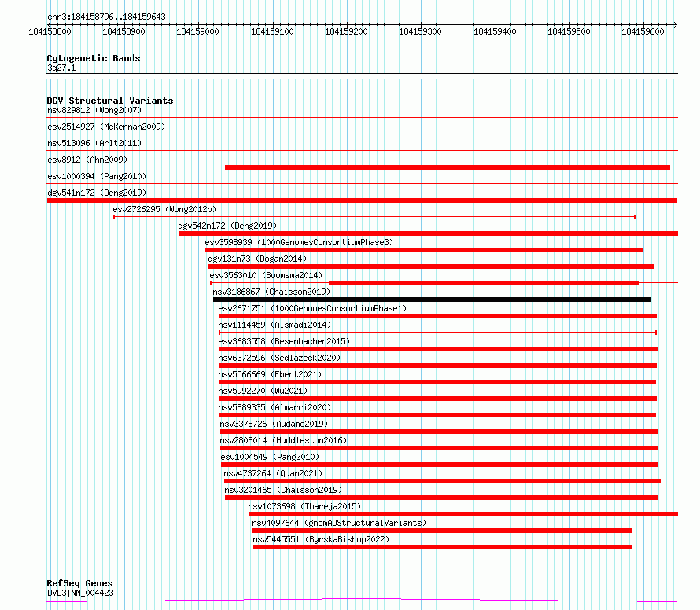Click the dgv541n172 (Deng2019) label
The image size is (700, 610).
pos(97,193)
